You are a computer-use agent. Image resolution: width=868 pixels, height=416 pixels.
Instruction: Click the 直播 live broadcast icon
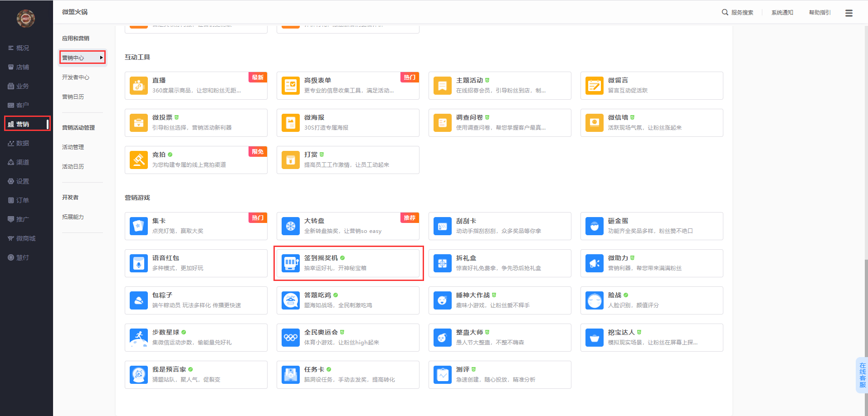click(x=138, y=86)
